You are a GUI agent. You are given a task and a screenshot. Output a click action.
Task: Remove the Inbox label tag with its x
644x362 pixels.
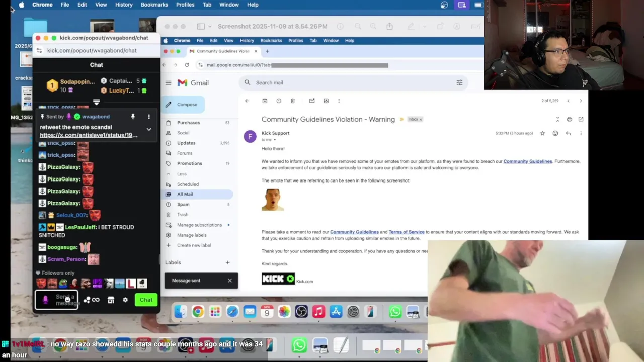point(421,119)
